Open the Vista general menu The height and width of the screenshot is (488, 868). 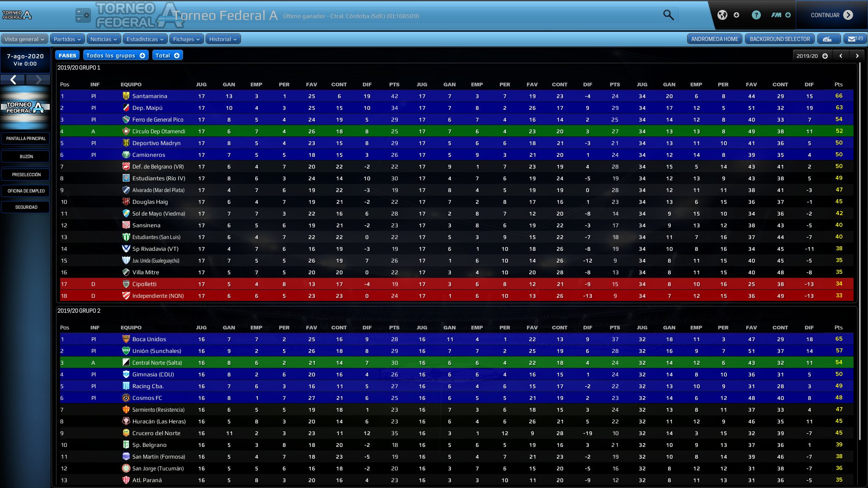[x=24, y=39]
